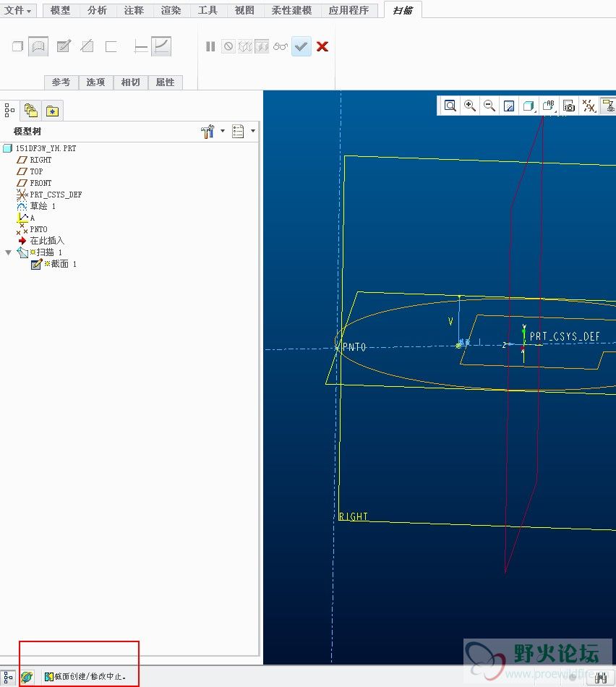This screenshot has width=616, height=687.
Task: Select the RIGHT datum plane in tree
Action: pos(34,160)
